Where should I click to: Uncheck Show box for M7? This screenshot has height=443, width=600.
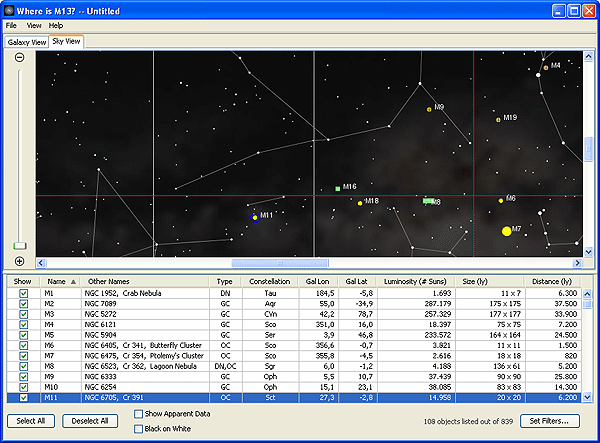coord(24,356)
